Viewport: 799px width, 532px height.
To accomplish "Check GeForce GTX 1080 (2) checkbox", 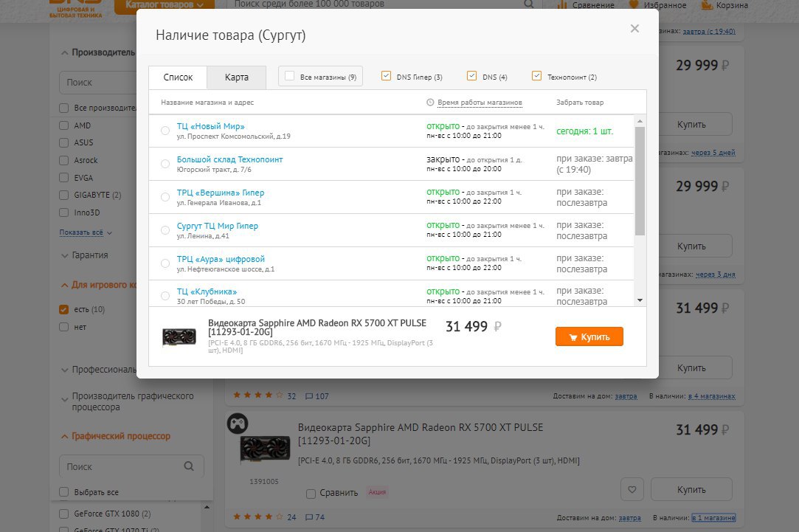I will coord(63,513).
